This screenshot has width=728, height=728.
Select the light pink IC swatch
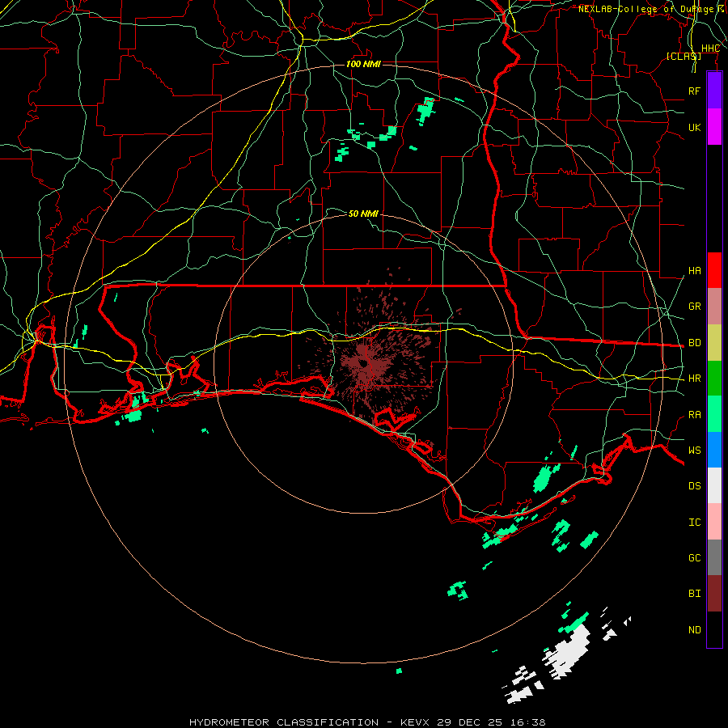coord(714,522)
